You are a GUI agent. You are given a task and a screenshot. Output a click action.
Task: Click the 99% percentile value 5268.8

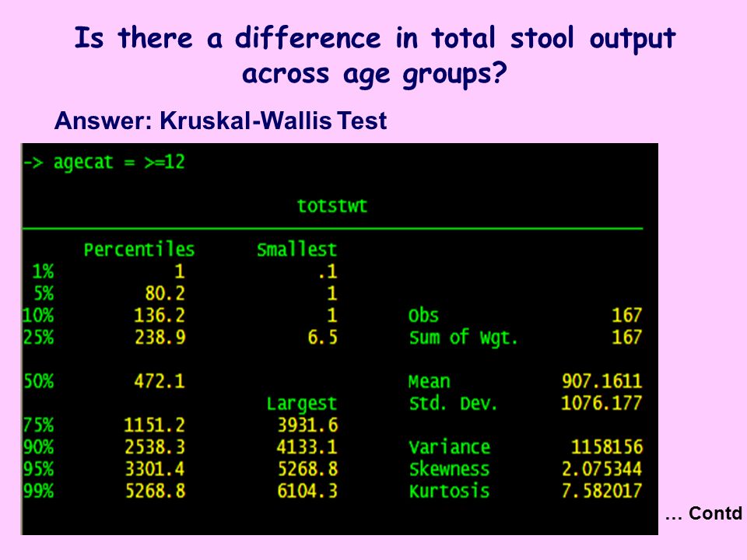click(x=155, y=491)
